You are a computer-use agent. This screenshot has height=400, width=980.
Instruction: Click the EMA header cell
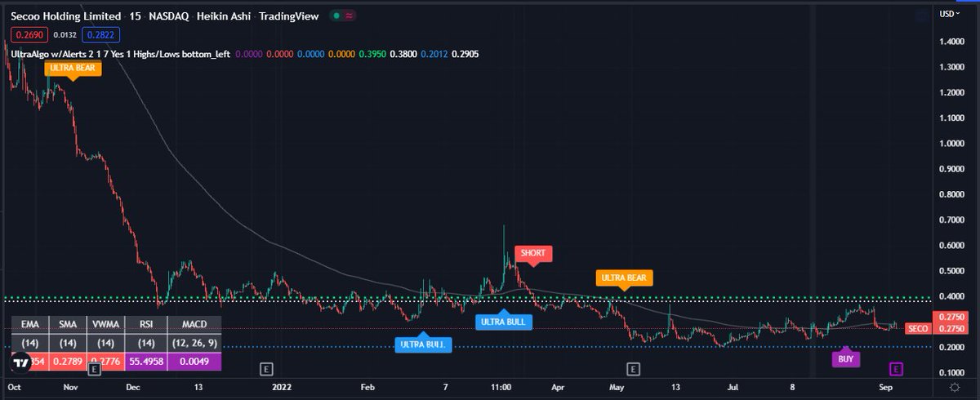pos(29,323)
